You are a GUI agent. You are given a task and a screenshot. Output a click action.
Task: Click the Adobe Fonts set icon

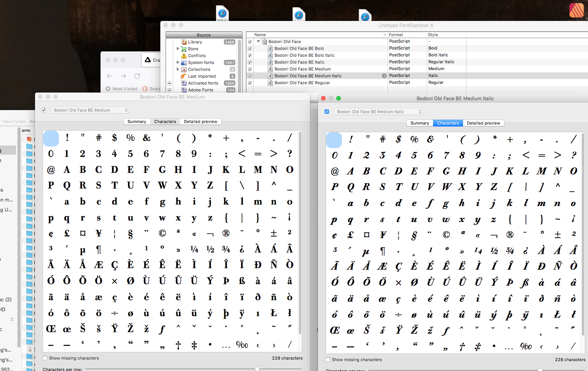tap(184, 90)
